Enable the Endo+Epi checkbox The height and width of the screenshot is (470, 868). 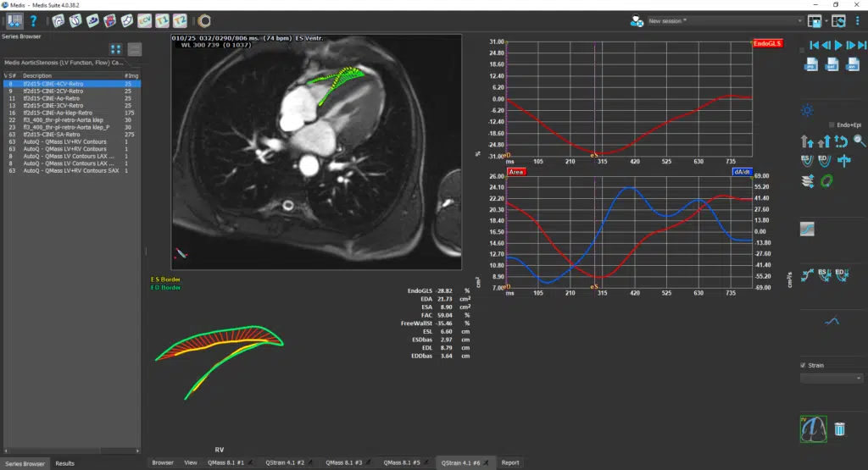click(832, 124)
